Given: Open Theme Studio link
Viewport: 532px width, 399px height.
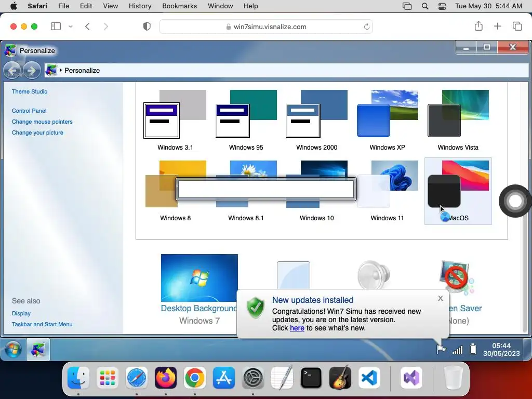Looking at the screenshot, I should tap(30, 91).
